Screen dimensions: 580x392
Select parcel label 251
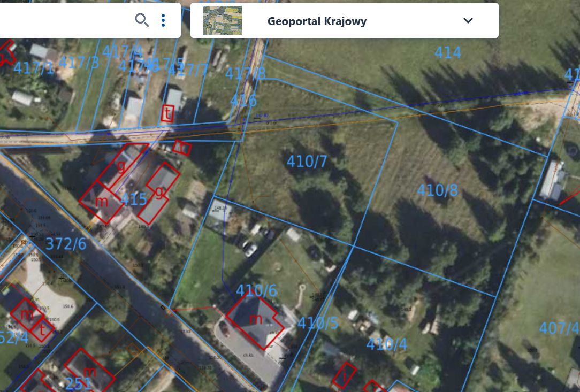pyautogui.click(x=78, y=383)
